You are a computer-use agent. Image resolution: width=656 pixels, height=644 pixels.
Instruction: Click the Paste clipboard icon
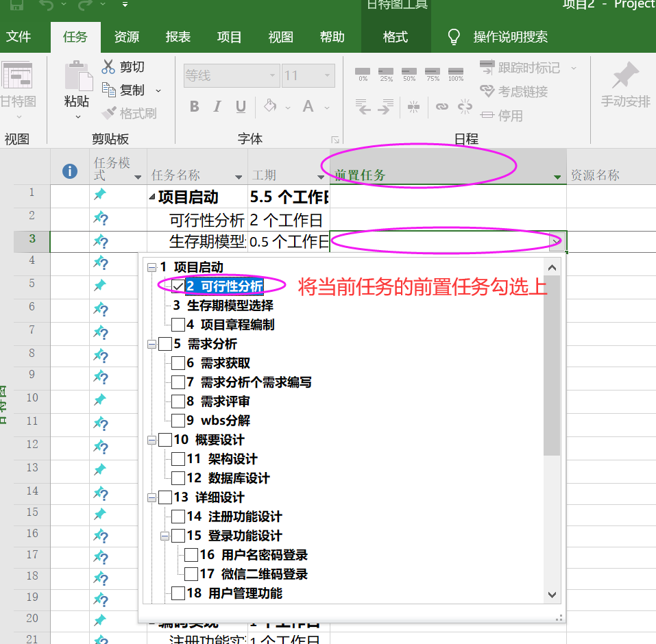(78, 75)
